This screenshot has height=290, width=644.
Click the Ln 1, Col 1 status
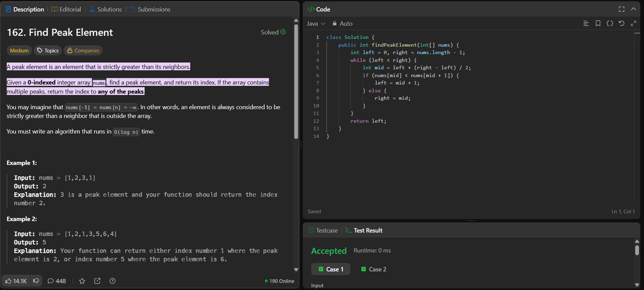tap(623, 212)
